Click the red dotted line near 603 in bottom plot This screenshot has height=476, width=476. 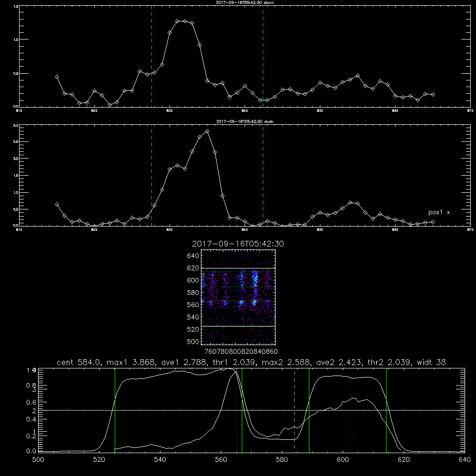coord(352,410)
